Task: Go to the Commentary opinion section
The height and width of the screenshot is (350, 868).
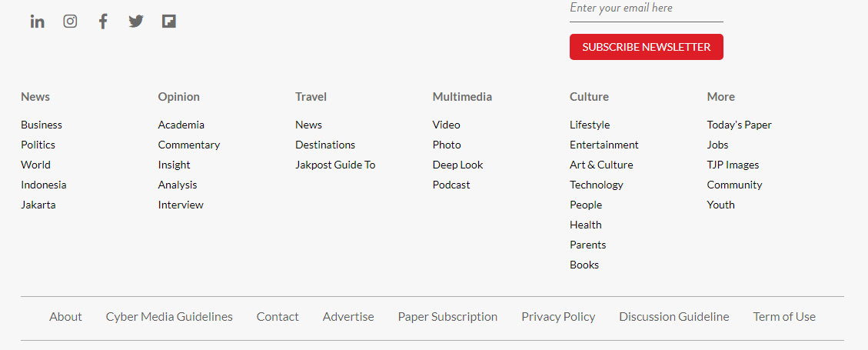Action: (x=189, y=145)
